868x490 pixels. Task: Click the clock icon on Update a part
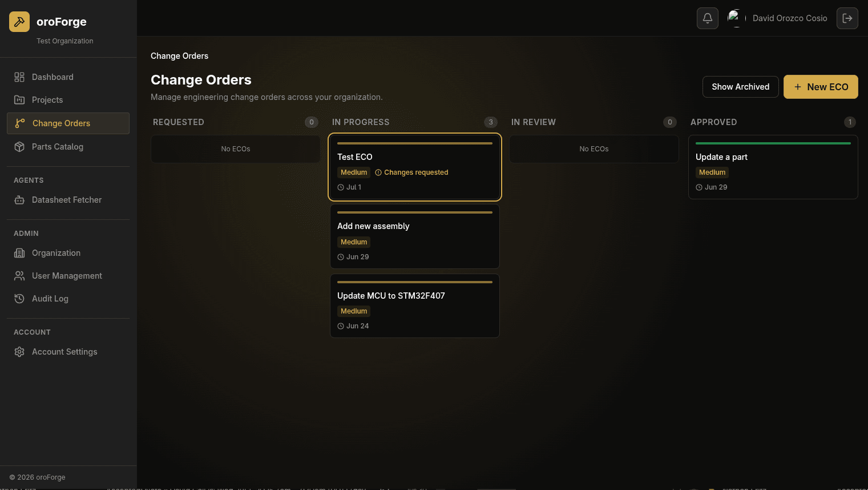(x=699, y=187)
